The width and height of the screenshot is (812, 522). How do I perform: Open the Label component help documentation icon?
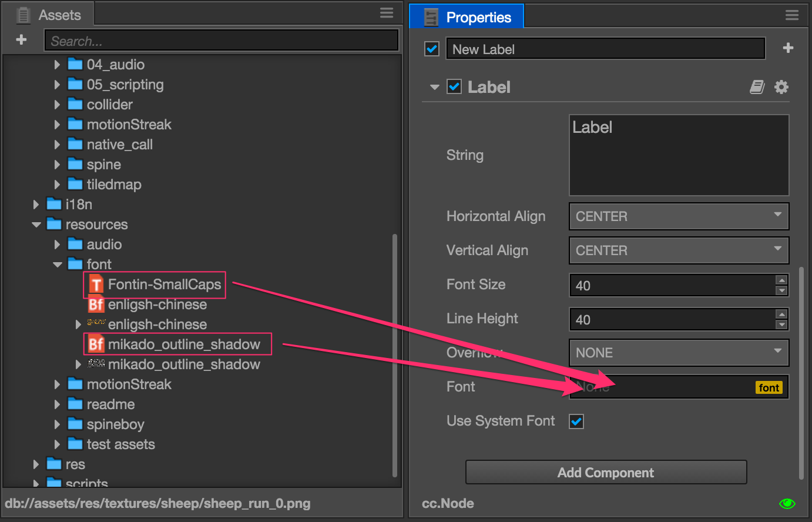click(757, 86)
